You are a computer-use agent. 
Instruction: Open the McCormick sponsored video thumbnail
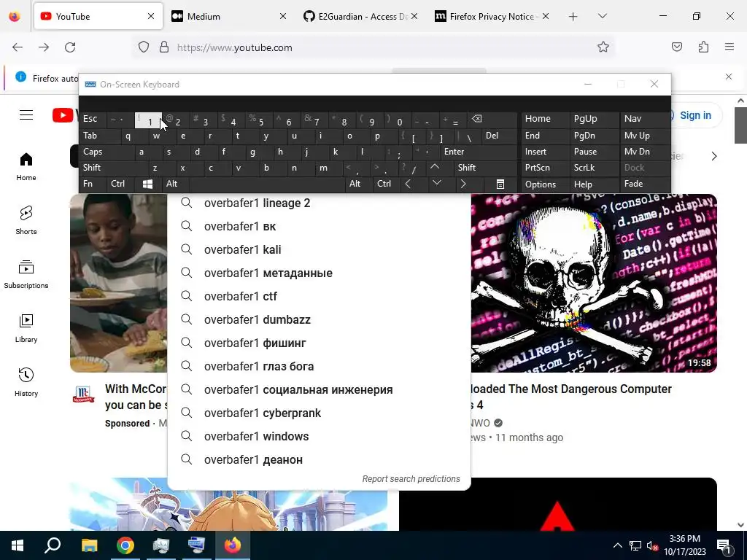[x=119, y=283]
